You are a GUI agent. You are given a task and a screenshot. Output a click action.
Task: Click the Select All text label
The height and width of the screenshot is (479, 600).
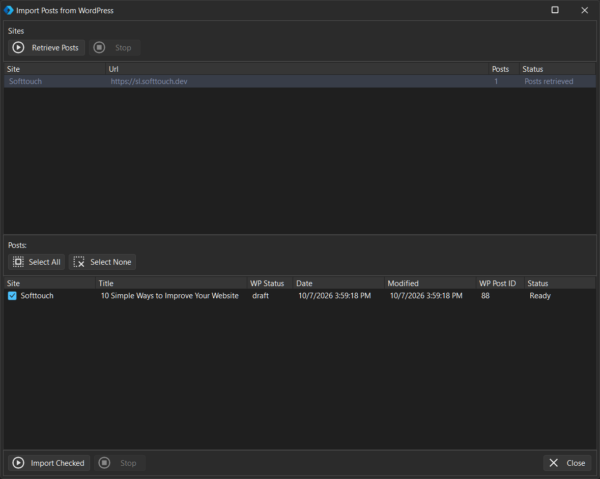(x=44, y=262)
